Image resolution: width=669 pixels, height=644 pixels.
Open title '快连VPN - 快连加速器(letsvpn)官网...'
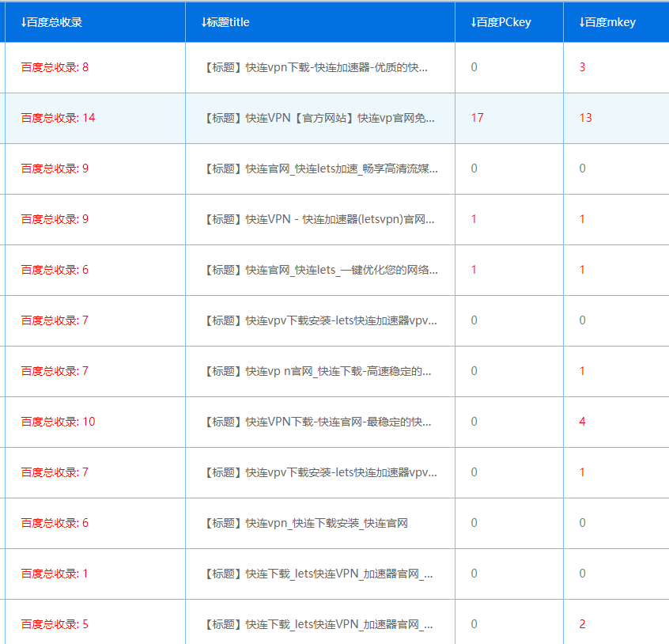[319, 219]
